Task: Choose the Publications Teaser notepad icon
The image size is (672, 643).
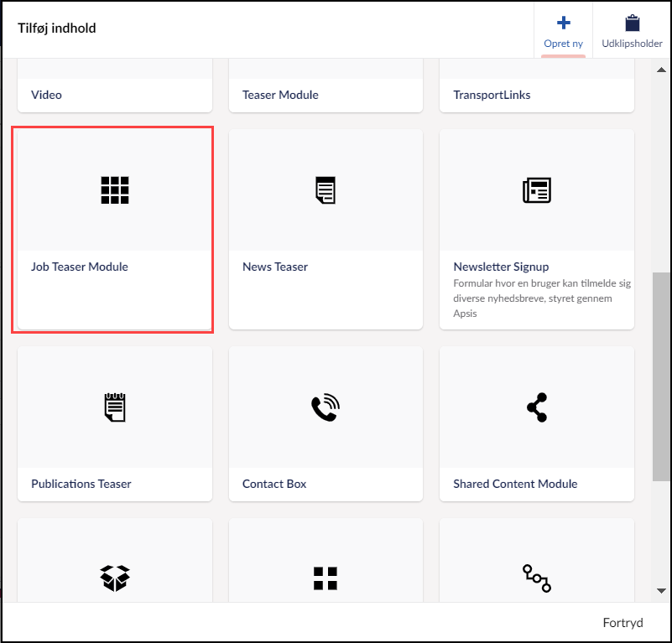Action: [115, 407]
